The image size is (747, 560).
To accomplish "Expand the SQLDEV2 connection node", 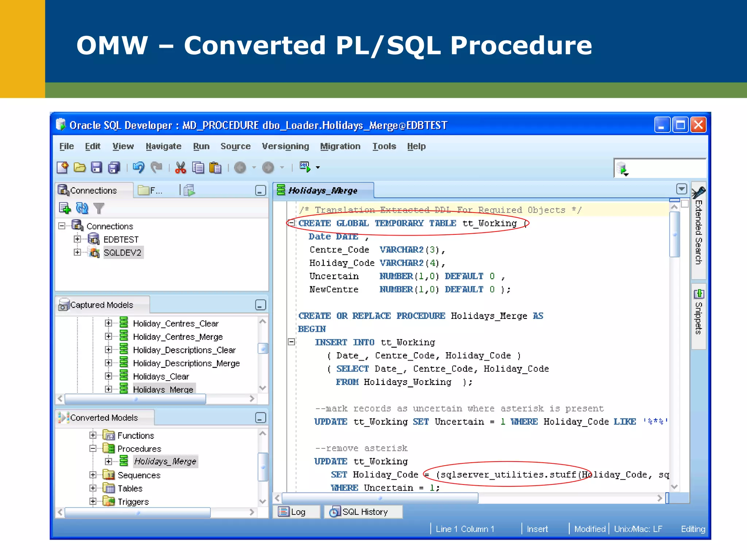I will coord(77,252).
